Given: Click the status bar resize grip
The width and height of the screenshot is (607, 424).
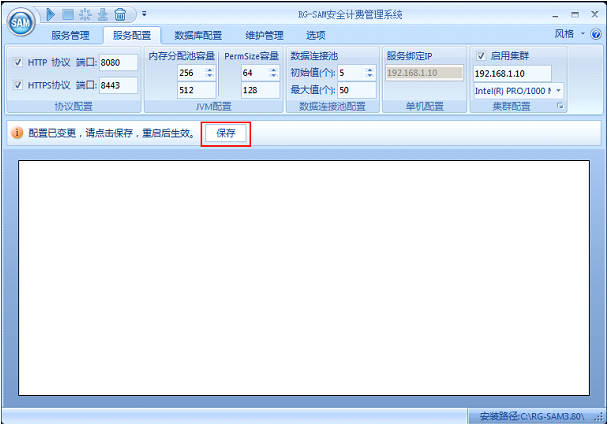Looking at the screenshot, I should click(x=600, y=417).
